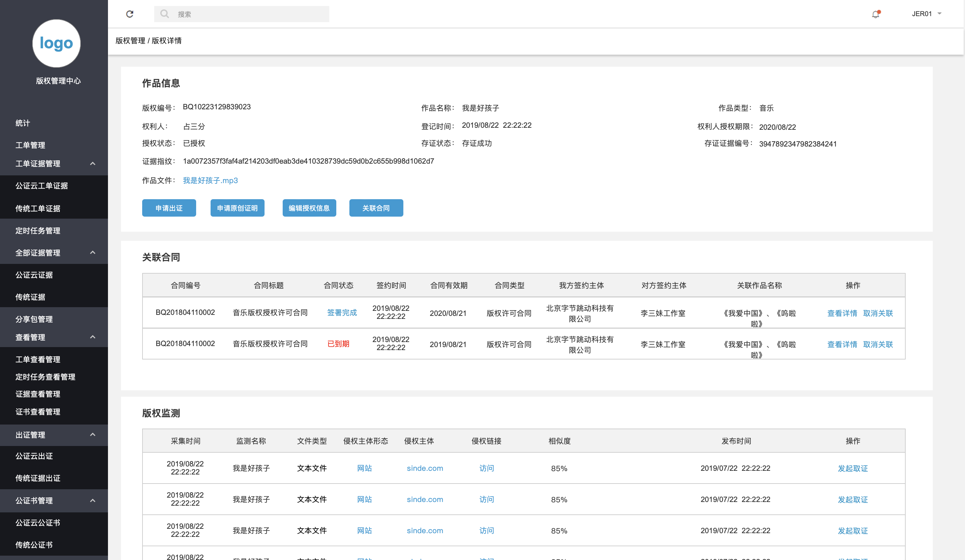The width and height of the screenshot is (965, 560).
Task: View details of the 签署完成 contract
Action: coord(842,313)
